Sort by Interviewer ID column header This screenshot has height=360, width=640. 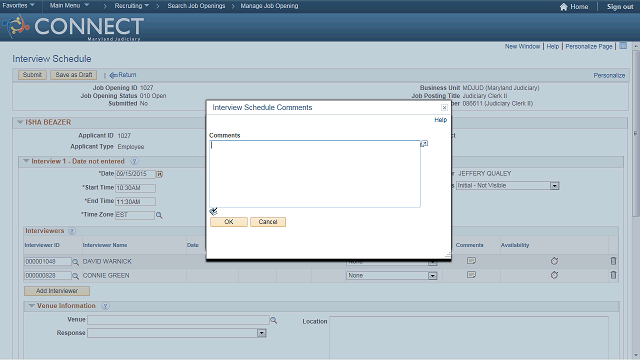(42, 245)
